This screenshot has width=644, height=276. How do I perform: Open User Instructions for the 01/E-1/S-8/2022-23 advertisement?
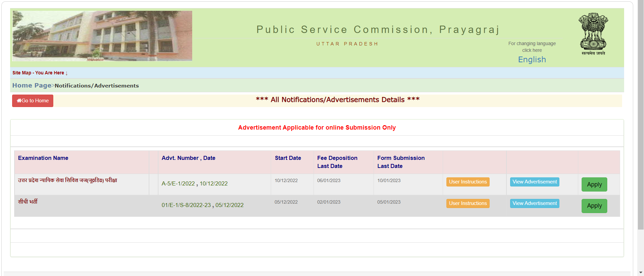click(468, 203)
